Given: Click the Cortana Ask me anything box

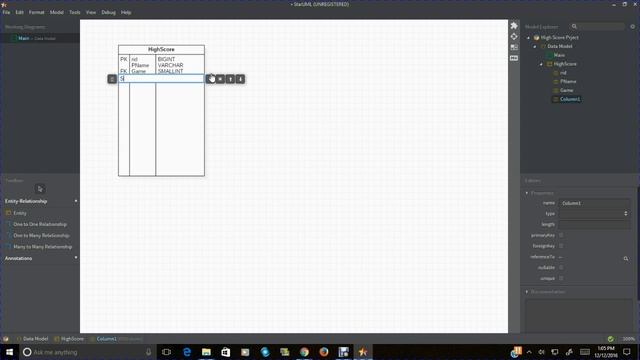Looking at the screenshot, I should pyautogui.click(x=87, y=352).
